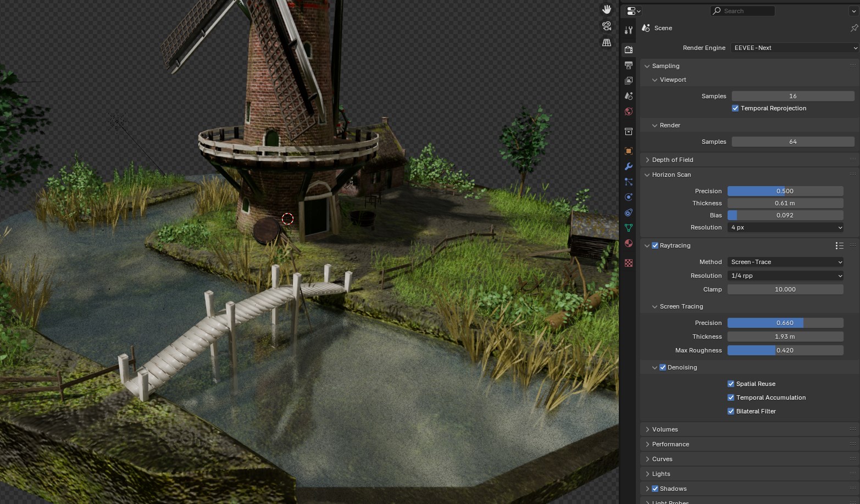Open Raytracing Resolution 1/4 rpp dropdown
This screenshot has height=504, width=860.
[785, 276]
